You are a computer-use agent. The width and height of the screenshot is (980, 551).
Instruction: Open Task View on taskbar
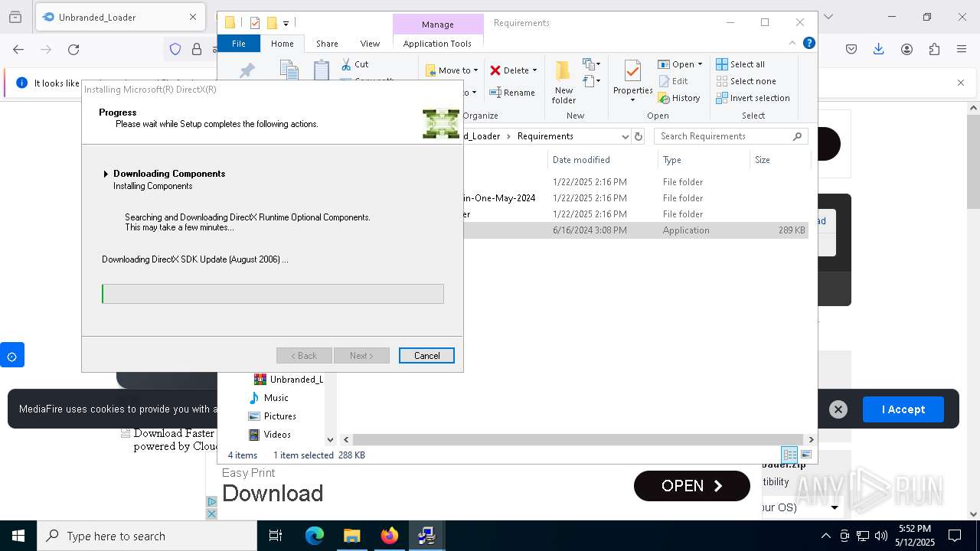276,536
